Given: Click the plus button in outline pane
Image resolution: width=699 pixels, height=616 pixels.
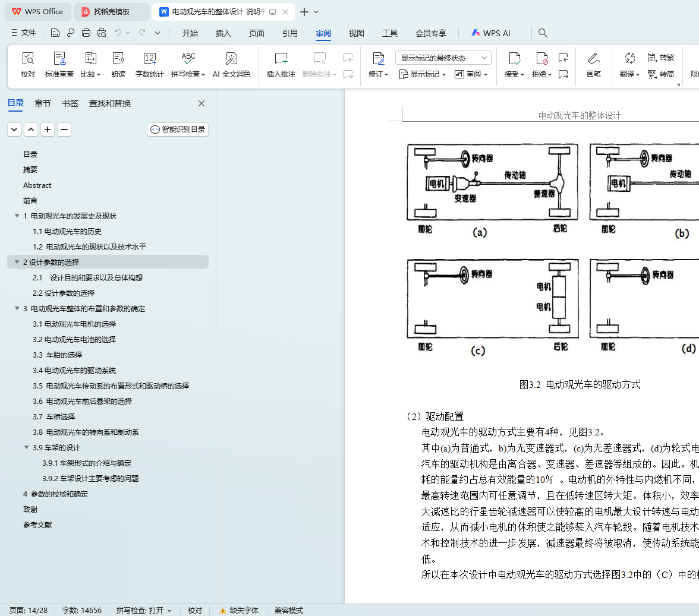Looking at the screenshot, I should pos(48,129).
